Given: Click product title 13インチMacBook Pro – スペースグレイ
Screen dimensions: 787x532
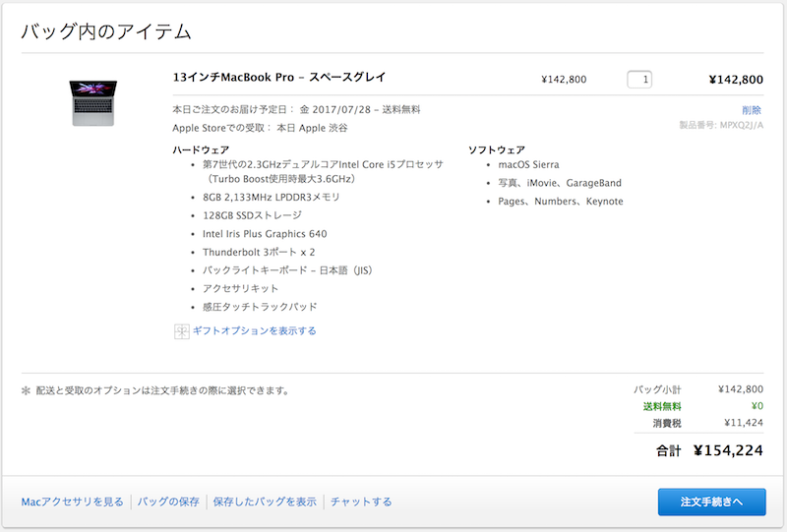Looking at the screenshot, I should 279,78.
